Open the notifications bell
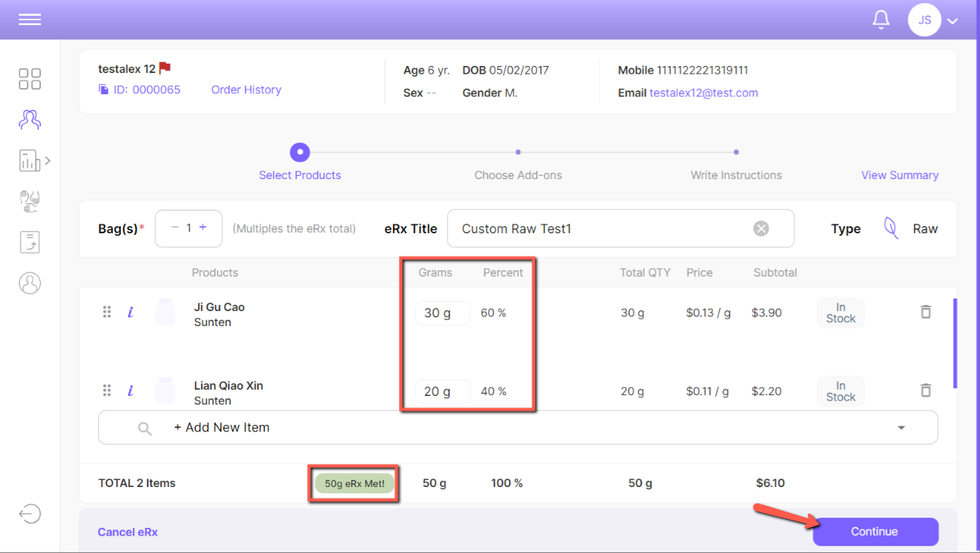 [x=881, y=20]
